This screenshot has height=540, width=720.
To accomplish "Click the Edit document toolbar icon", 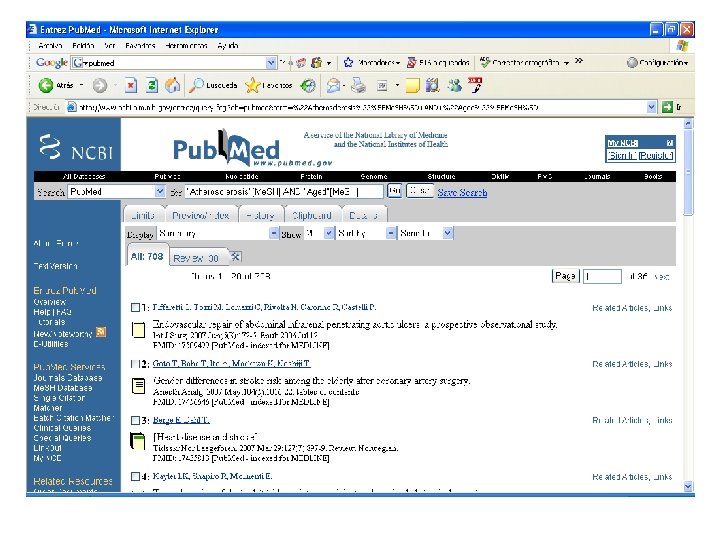I will 382,85.
